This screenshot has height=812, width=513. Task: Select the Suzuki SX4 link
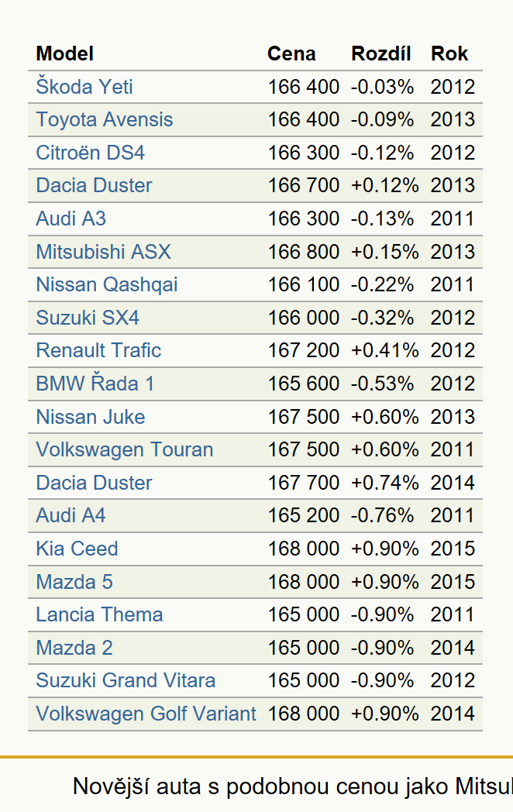(88, 318)
